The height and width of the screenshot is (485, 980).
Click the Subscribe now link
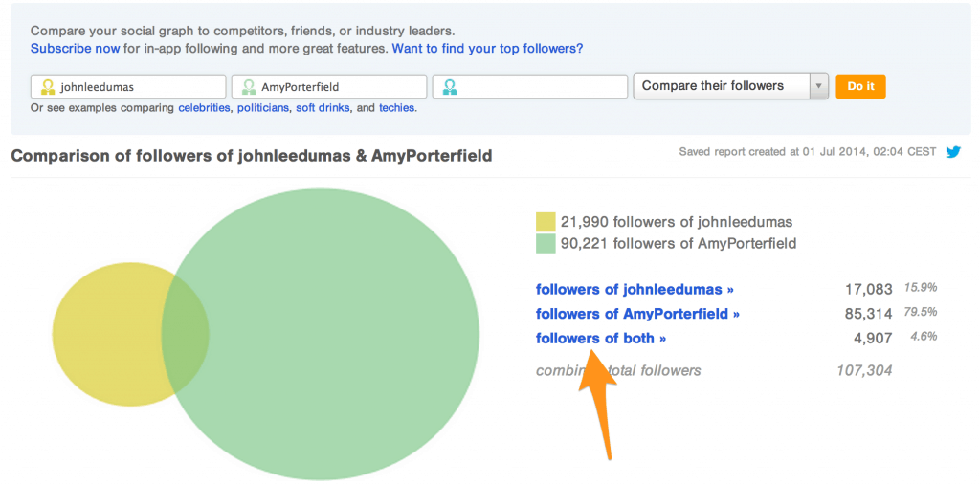(x=75, y=48)
